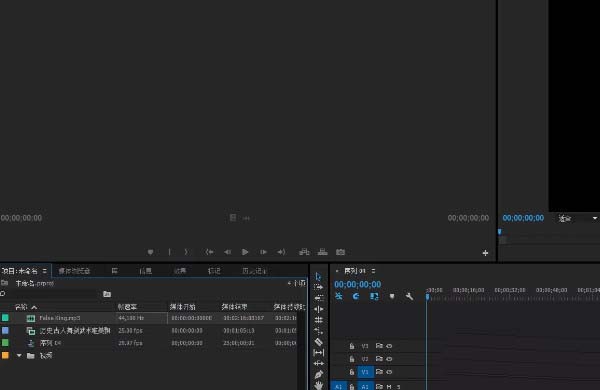Click the Insert edit button
The height and width of the screenshot is (390, 600).
(304, 252)
